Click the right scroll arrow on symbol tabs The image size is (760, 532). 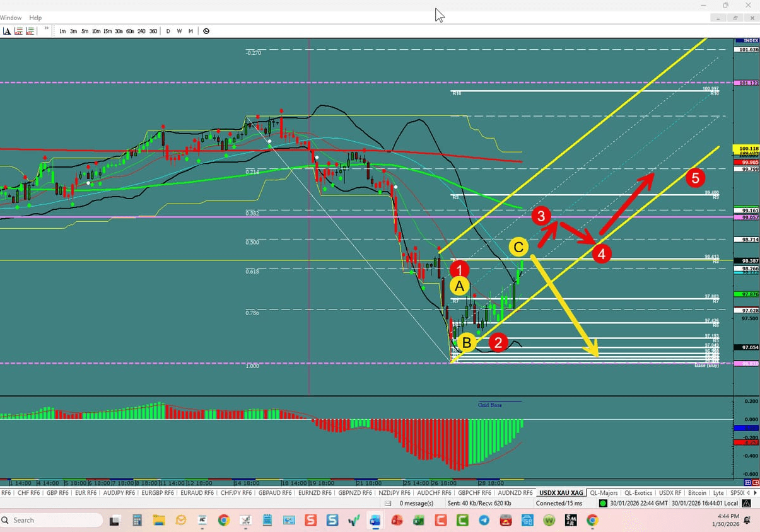[754, 492]
